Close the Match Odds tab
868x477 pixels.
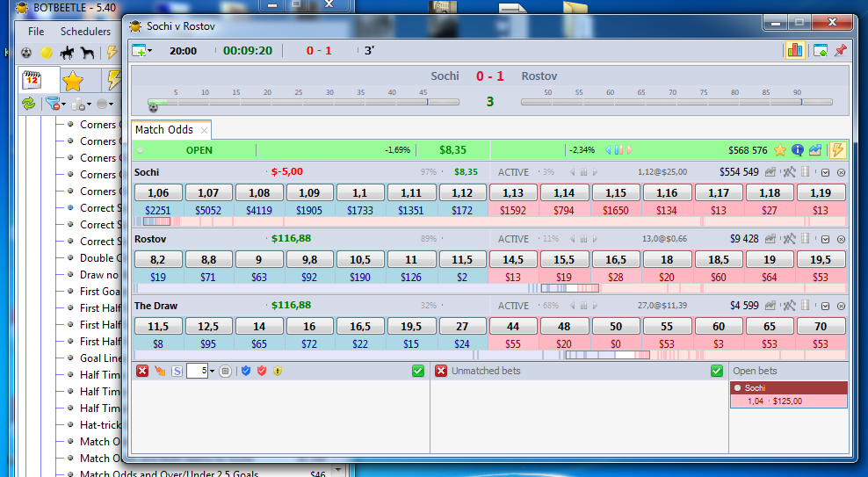point(205,131)
